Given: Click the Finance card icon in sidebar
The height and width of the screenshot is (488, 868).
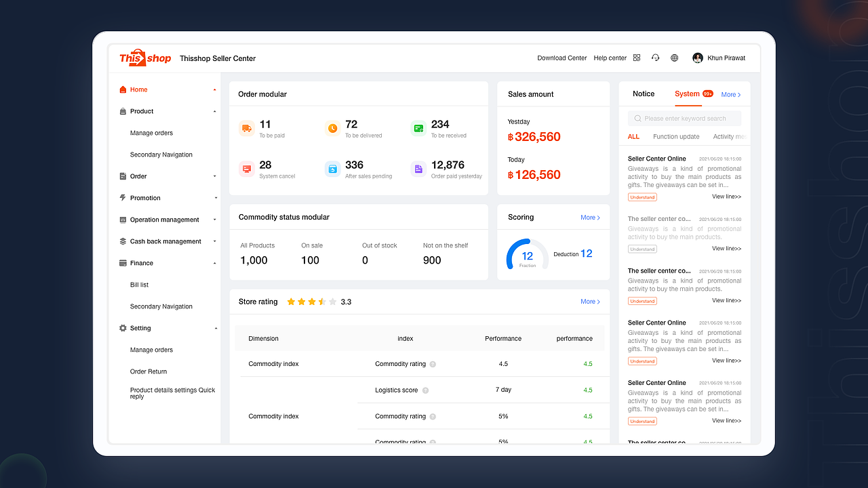Looking at the screenshot, I should pyautogui.click(x=123, y=263).
